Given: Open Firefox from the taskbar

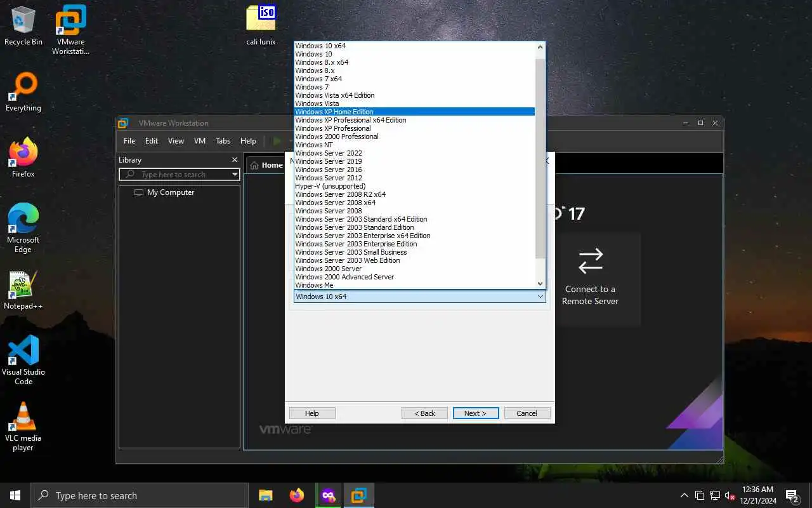Looking at the screenshot, I should [296, 495].
